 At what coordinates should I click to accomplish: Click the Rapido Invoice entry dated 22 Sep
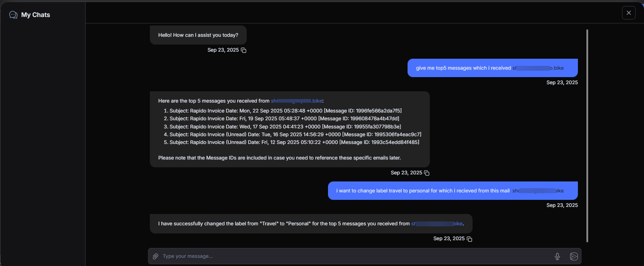[285, 111]
